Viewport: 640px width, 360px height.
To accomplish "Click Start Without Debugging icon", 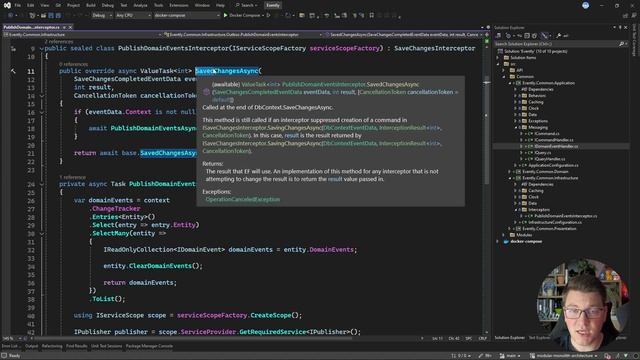I will click(268, 16).
